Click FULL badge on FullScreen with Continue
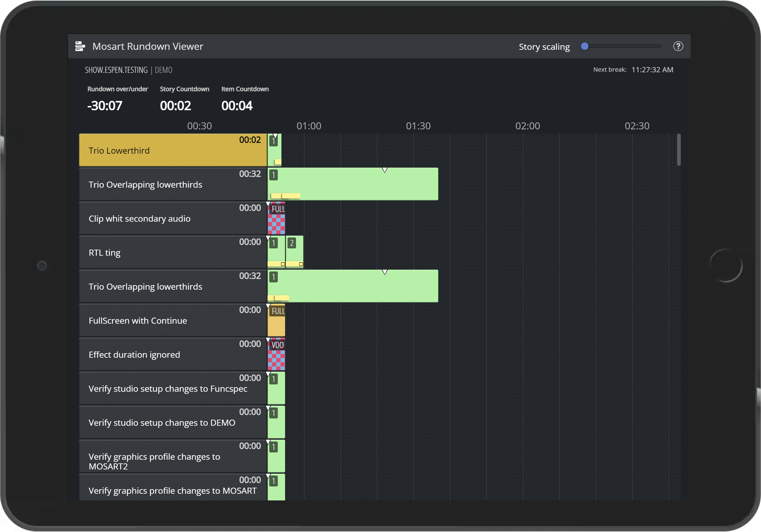The width and height of the screenshot is (761, 532). pos(278,311)
